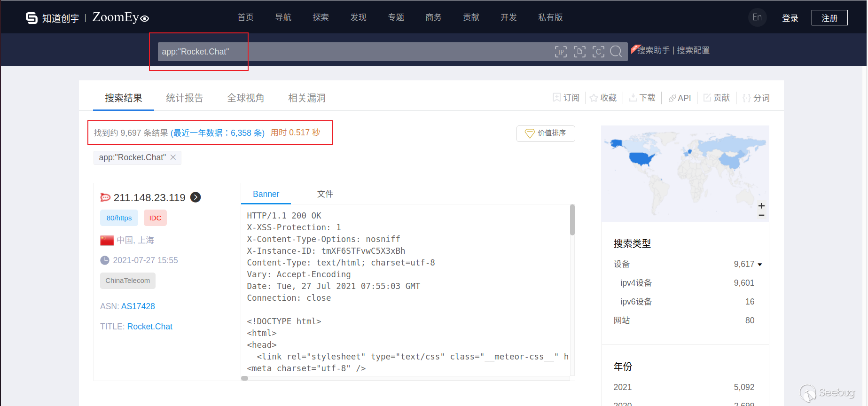Select the 搜索结果 tab

click(x=124, y=98)
